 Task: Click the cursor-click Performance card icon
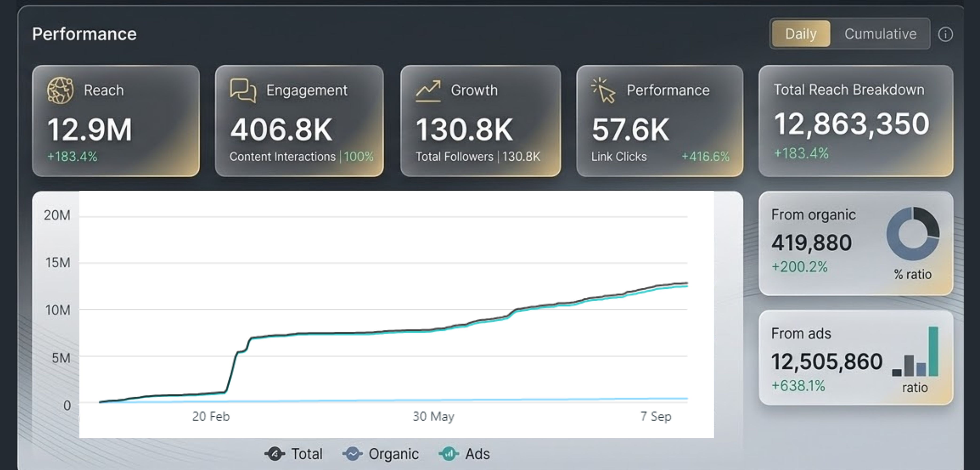pyautogui.click(x=603, y=90)
